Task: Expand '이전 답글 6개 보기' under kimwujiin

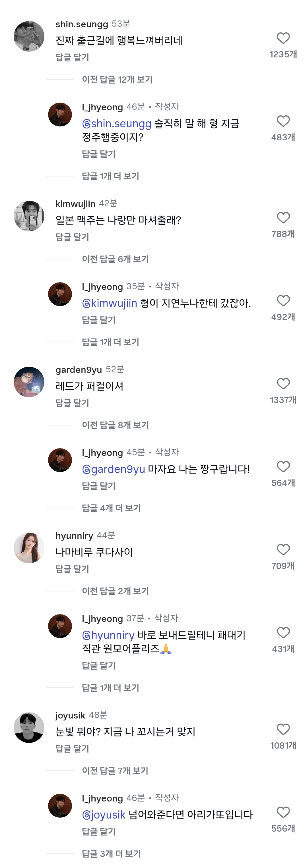Action: click(115, 259)
